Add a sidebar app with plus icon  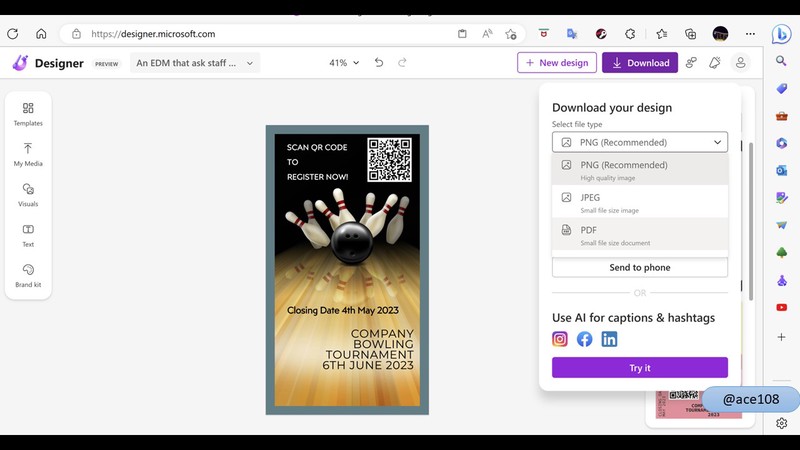coord(781,337)
